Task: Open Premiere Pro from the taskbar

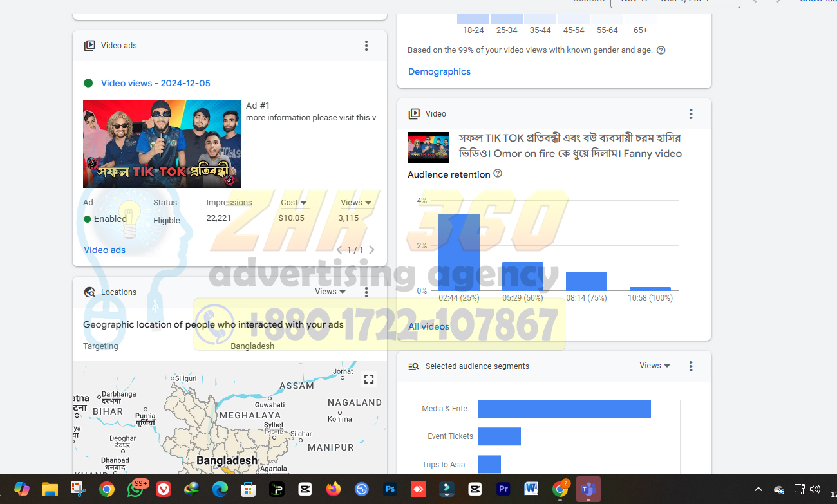Action: (503, 489)
